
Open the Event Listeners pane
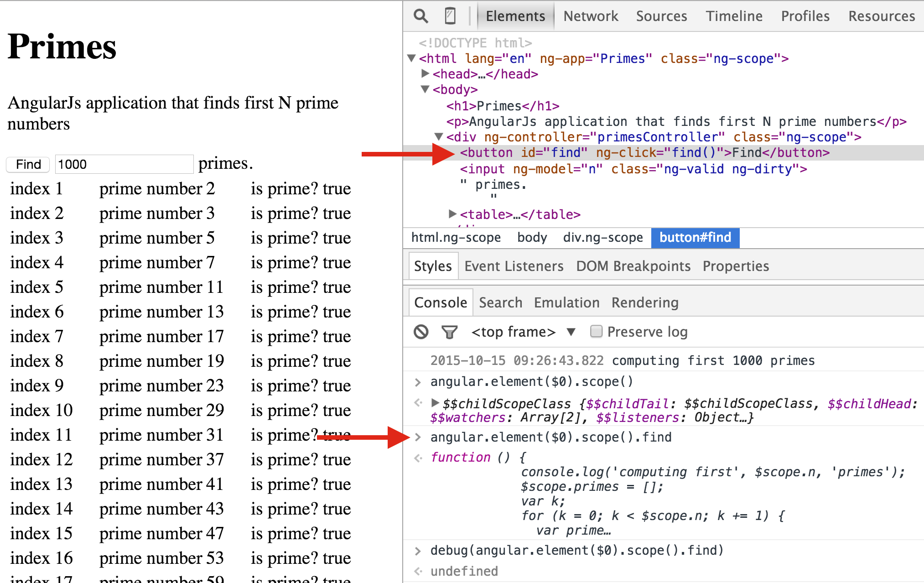[x=514, y=266]
